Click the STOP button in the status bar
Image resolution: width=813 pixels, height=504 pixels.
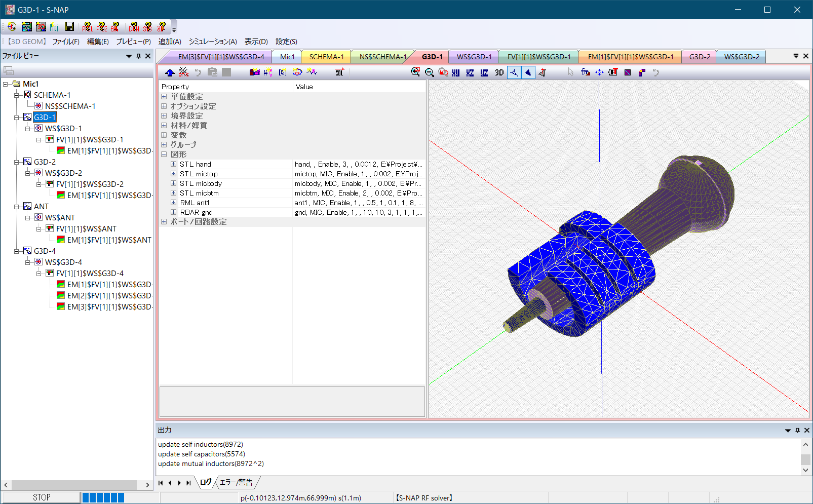click(41, 497)
